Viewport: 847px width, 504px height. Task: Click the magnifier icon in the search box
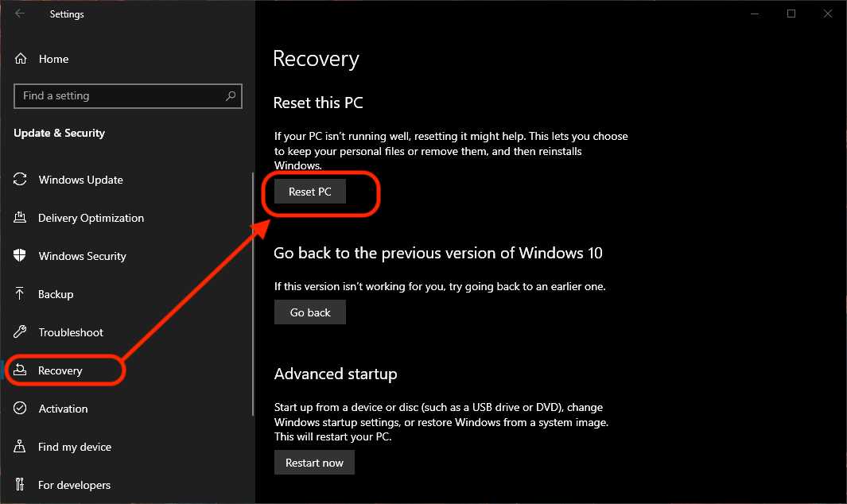tap(231, 96)
